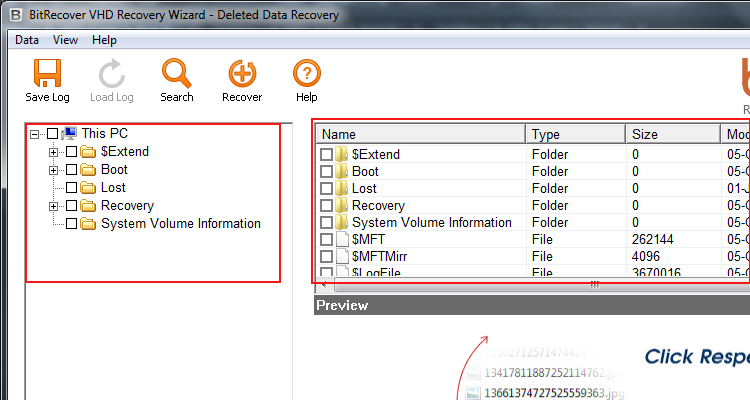Sort file list by Name column
The image size is (750, 400).
(x=421, y=134)
